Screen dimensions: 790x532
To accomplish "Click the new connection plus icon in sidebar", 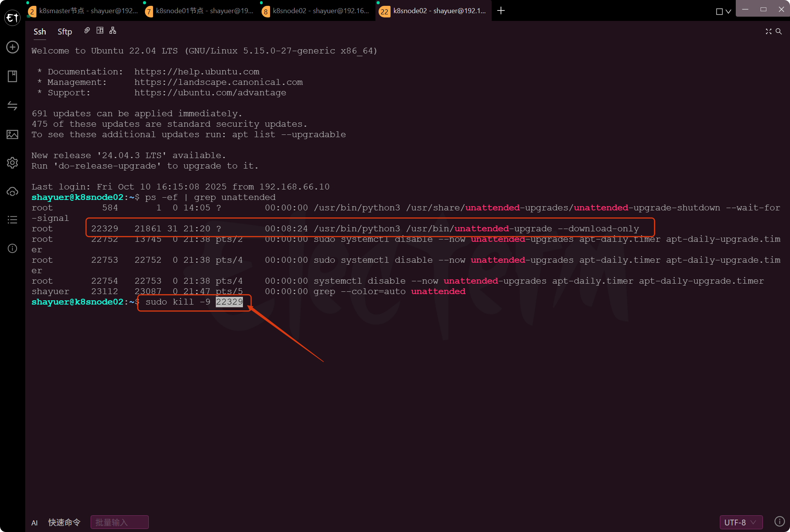I will [x=12, y=47].
